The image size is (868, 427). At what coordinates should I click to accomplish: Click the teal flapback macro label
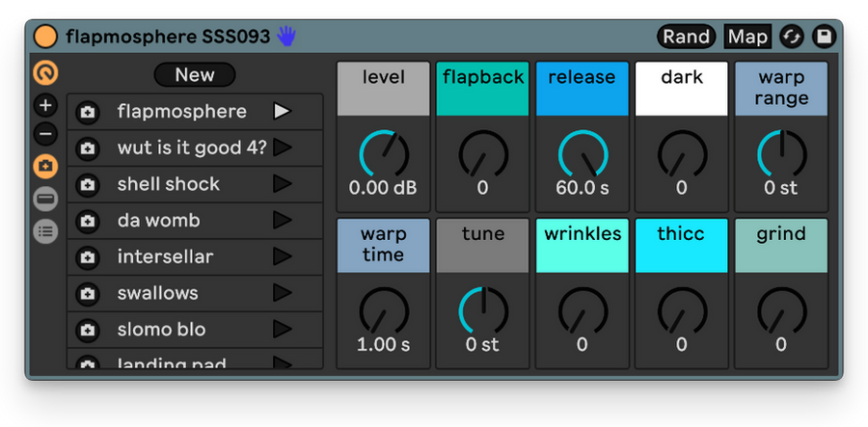pos(483,89)
